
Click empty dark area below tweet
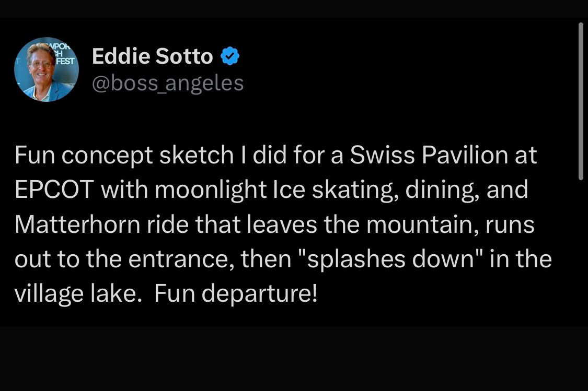(293, 360)
